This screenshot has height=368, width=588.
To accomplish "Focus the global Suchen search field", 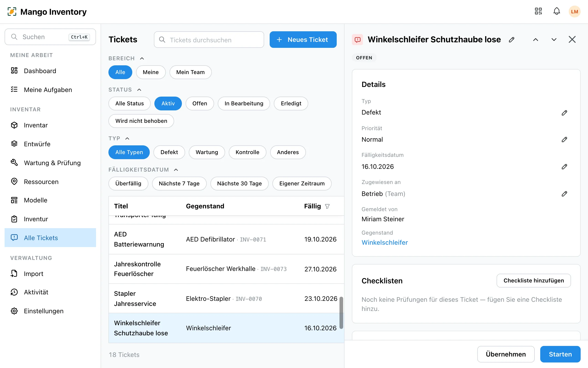I will pos(50,37).
